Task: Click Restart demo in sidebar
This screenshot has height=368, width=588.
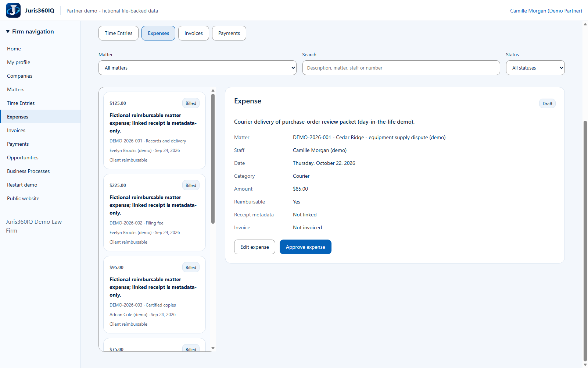Action: (x=40, y=185)
